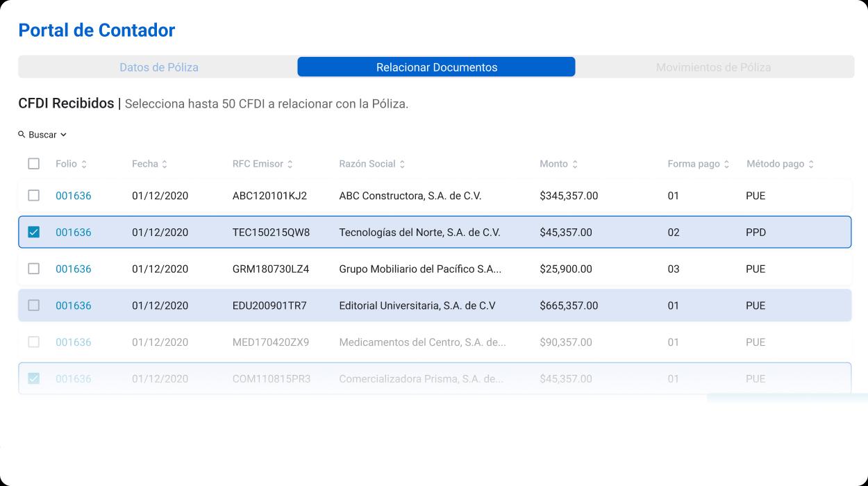Sort by Fecha using its arrows icon
This screenshot has height=486, width=868.
[x=165, y=165]
